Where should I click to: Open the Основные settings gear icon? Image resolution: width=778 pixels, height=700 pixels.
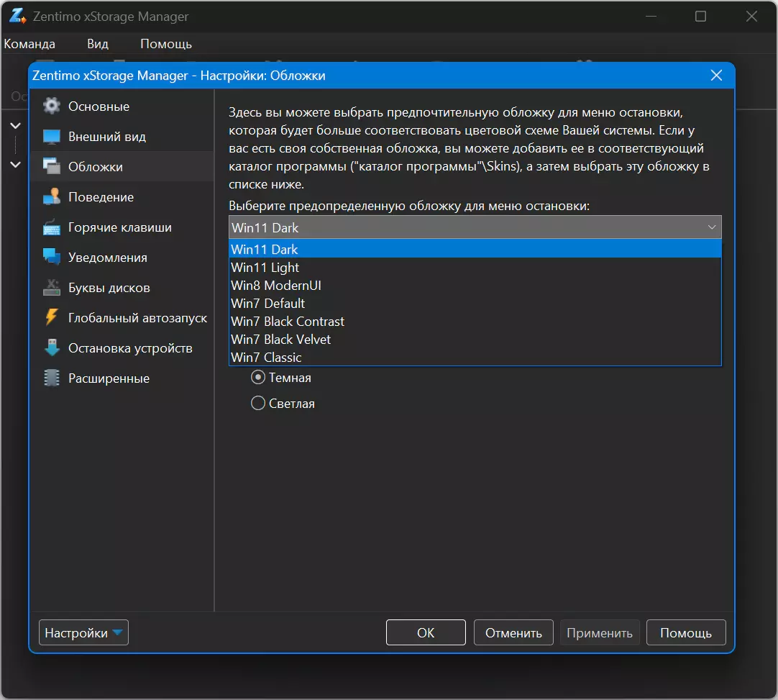(x=52, y=106)
